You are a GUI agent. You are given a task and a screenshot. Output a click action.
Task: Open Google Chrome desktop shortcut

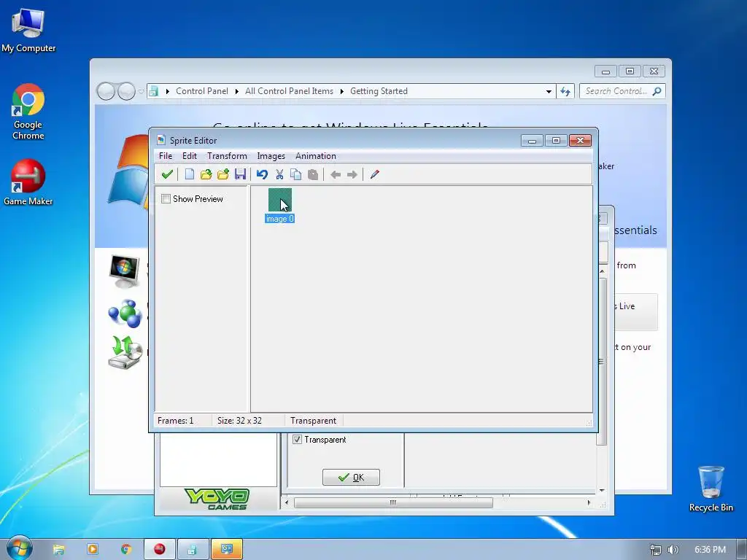28,112
